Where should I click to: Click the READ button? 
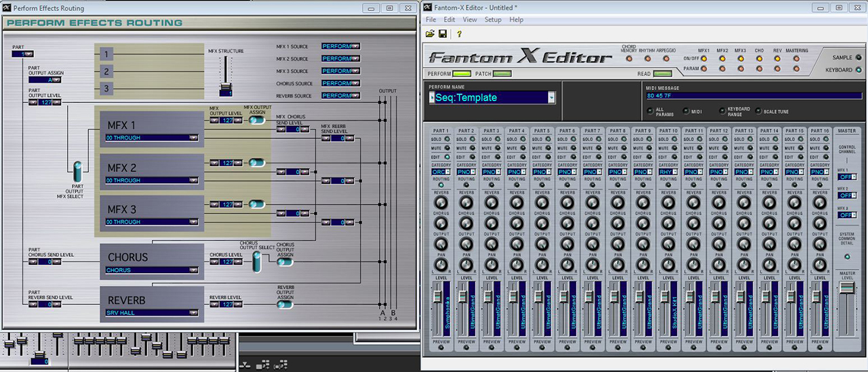663,73
